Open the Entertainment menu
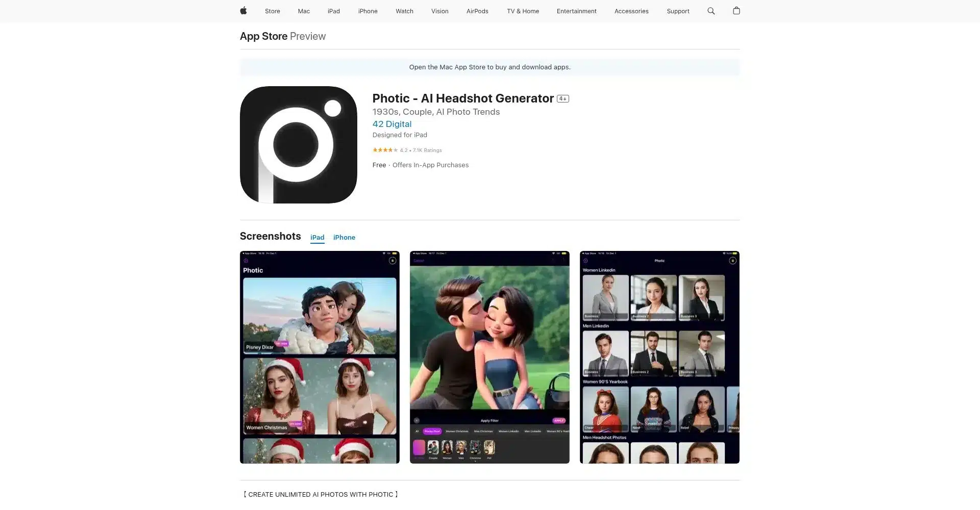The height and width of the screenshot is (510, 980). [x=576, y=11]
